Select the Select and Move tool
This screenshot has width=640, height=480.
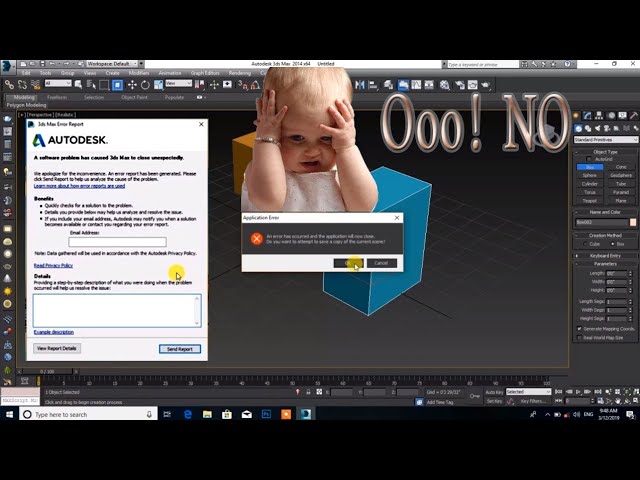click(132, 84)
